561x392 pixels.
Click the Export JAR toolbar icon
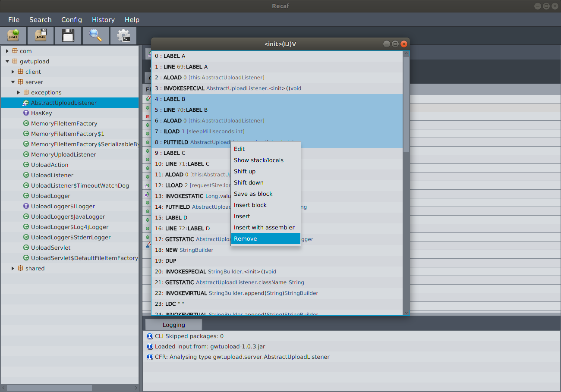(x=41, y=35)
